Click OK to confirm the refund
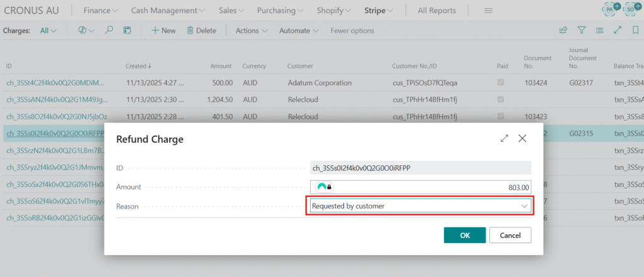This screenshot has width=644, height=277. click(464, 235)
